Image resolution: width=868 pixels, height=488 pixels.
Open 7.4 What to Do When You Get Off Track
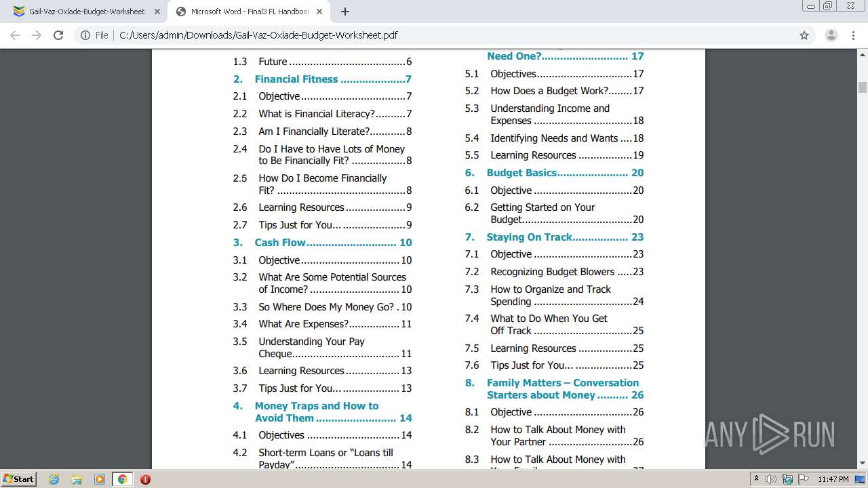[554, 325]
